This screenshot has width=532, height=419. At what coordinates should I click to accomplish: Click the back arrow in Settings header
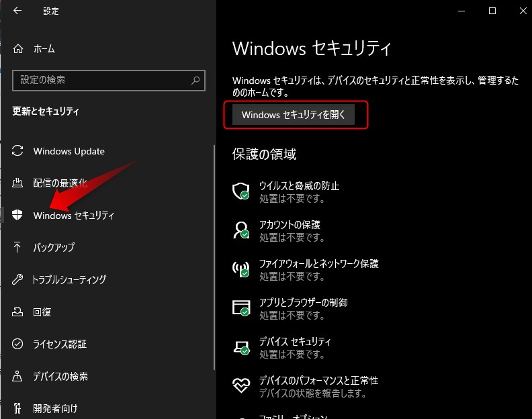coord(17,11)
